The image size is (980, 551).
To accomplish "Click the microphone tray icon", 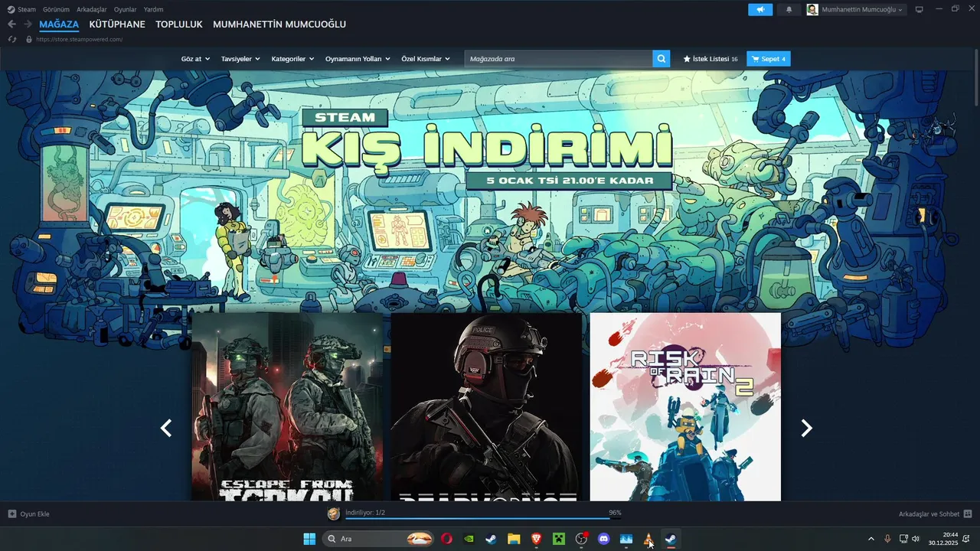I will pos(887,539).
